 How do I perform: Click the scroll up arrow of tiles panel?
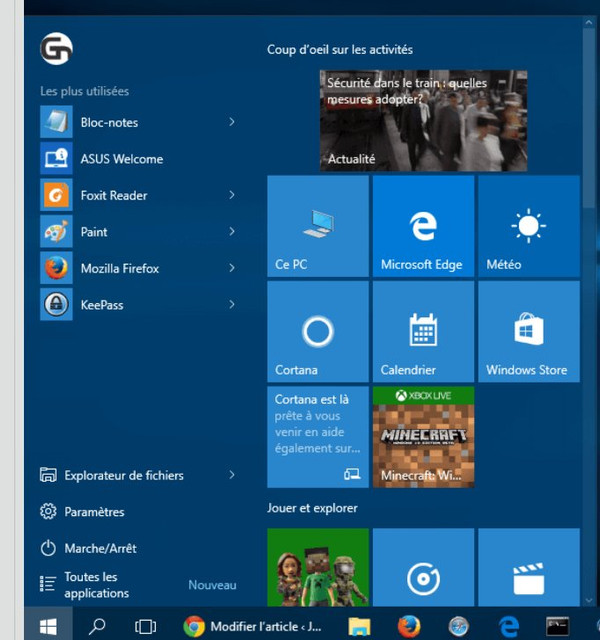tap(589, 23)
